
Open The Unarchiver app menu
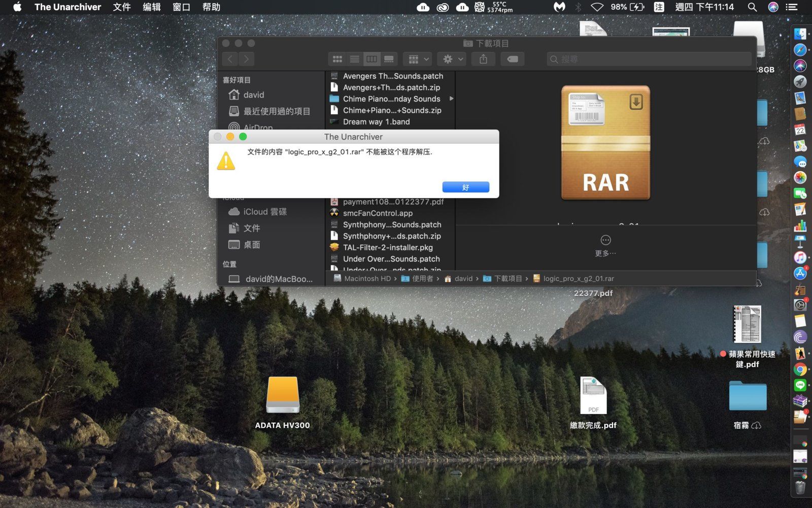pyautogui.click(x=67, y=7)
